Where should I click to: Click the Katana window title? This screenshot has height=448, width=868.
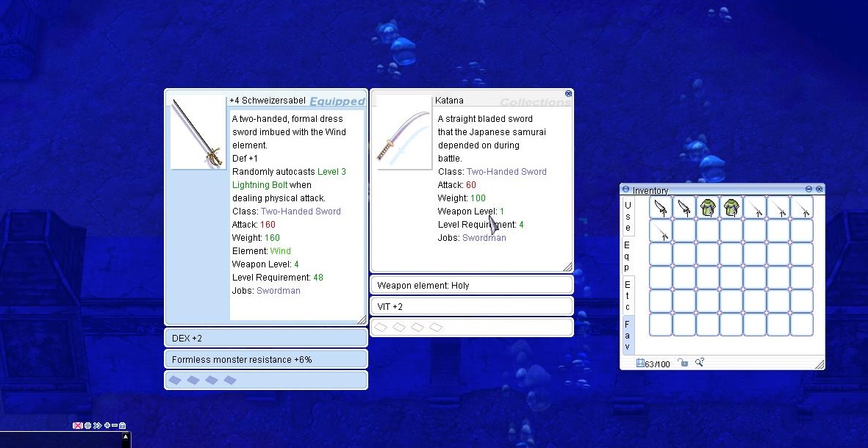[x=450, y=101]
